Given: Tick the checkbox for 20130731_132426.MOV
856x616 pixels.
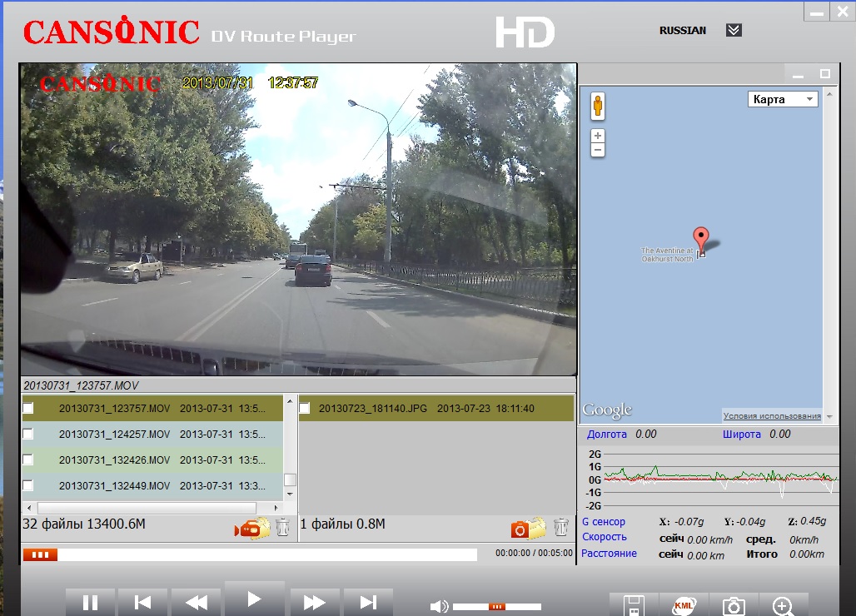Looking at the screenshot, I should click(x=28, y=460).
